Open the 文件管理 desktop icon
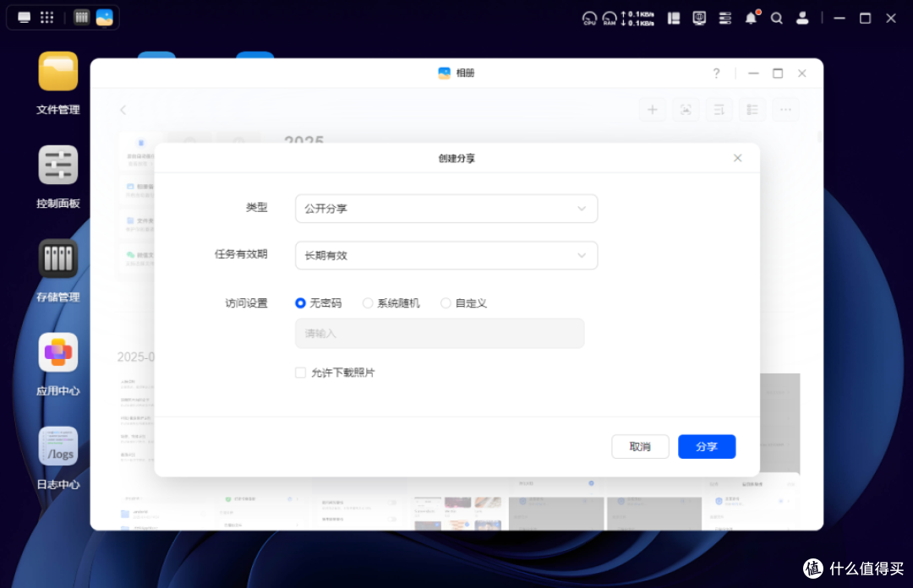 click(x=57, y=72)
